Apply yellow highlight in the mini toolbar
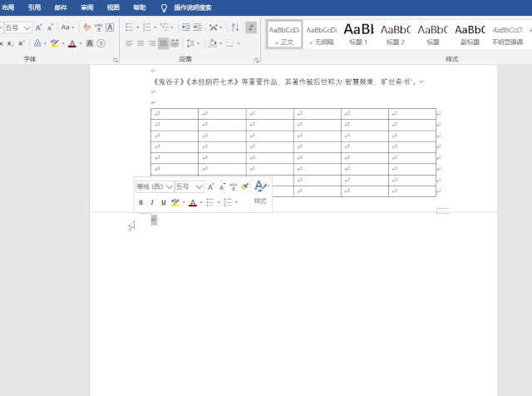The width and height of the screenshot is (532, 396). click(175, 203)
